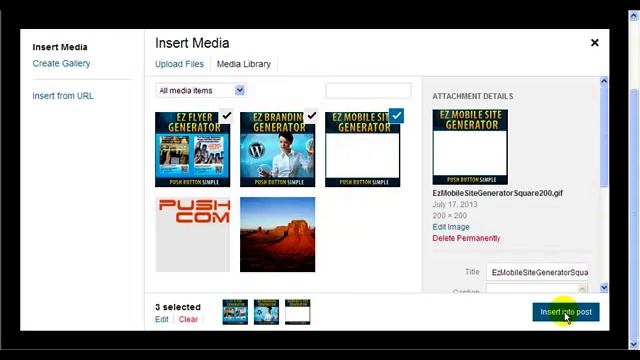640x360 pixels.
Task: Select the Push Com logo image
Action: pyautogui.click(x=192, y=234)
